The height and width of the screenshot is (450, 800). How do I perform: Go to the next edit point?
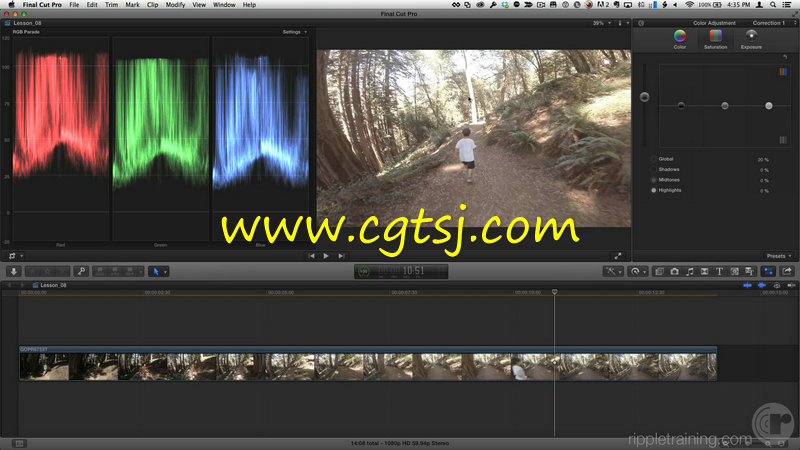point(341,256)
